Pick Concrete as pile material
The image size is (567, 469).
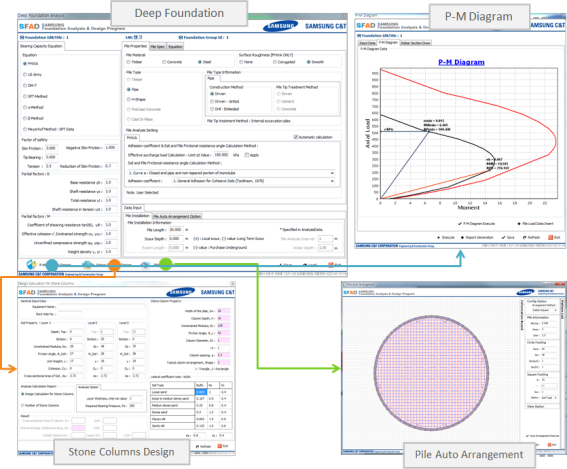pos(164,62)
